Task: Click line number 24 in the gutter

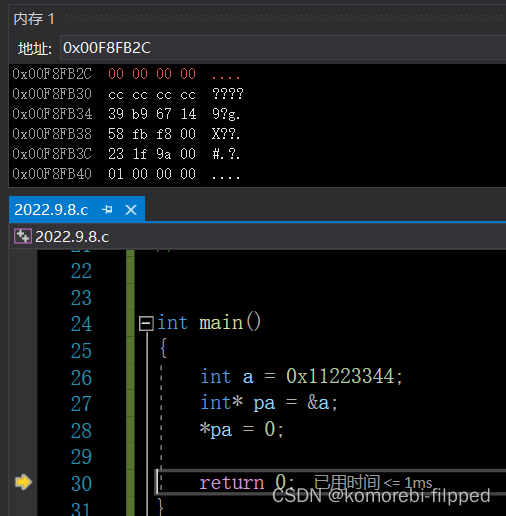Action: (x=81, y=324)
